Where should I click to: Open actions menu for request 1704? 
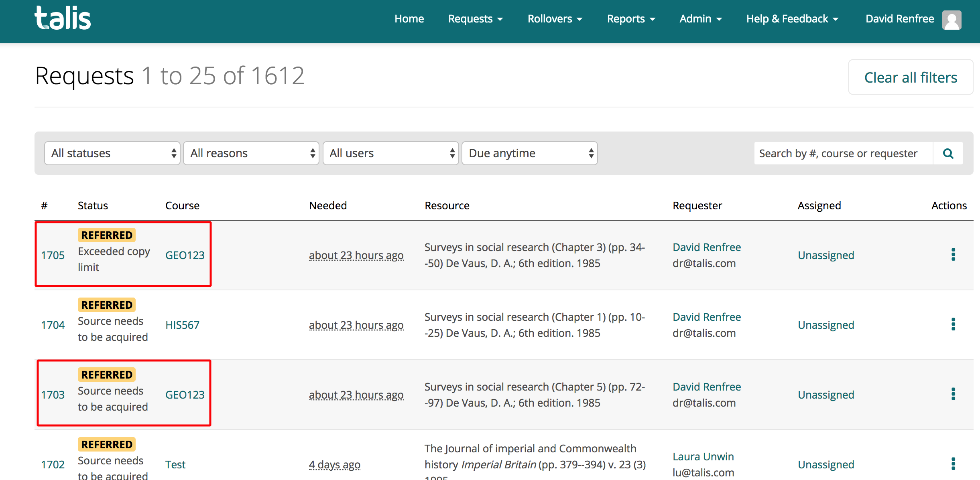(x=953, y=324)
